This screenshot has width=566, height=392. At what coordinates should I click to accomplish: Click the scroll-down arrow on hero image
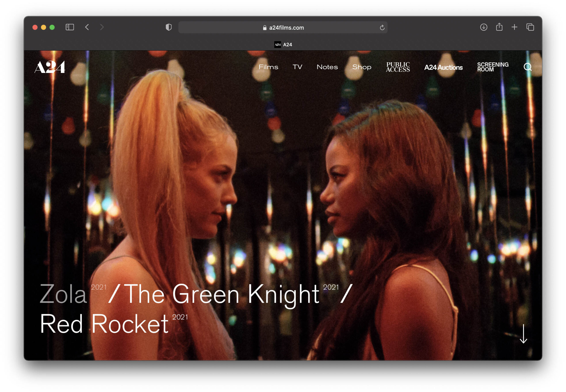click(x=523, y=334)
